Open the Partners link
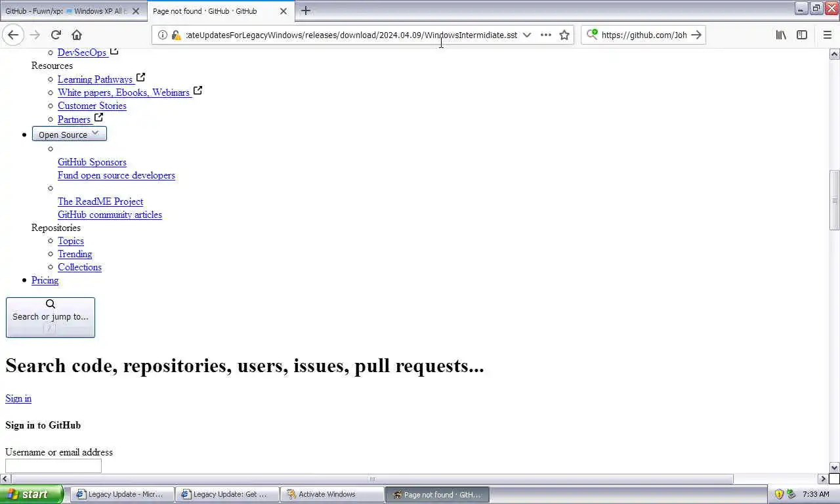The height and width of the screenshot is (504, 840). pyautogui.click(x=74, y=119)
